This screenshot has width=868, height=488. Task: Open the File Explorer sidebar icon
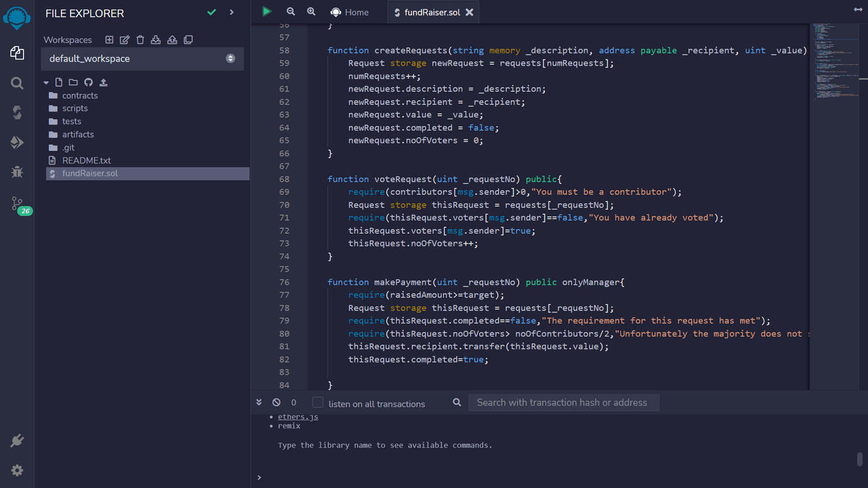[x=17, y=53]
